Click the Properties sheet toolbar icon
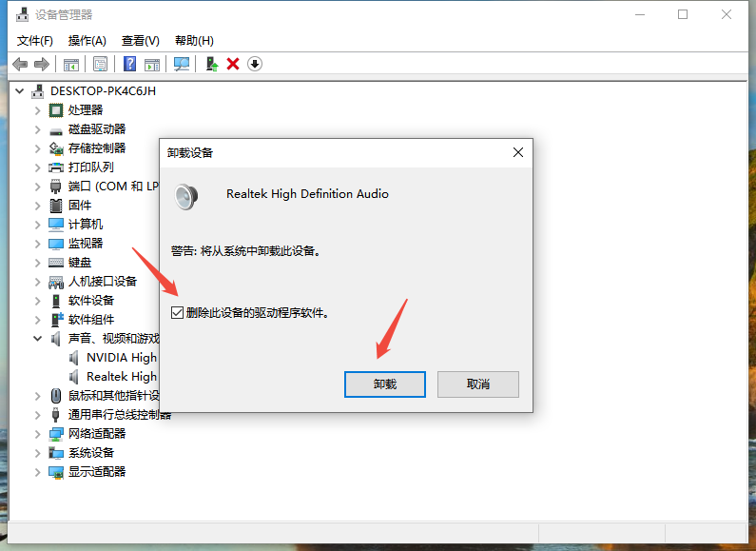This screenshot has width=756, height=551. click(100, 64)
